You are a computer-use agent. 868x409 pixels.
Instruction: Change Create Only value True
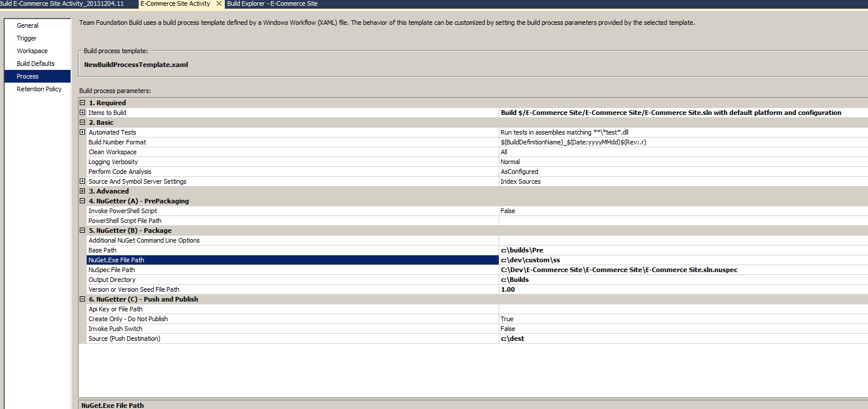click(x=684, y=319)
